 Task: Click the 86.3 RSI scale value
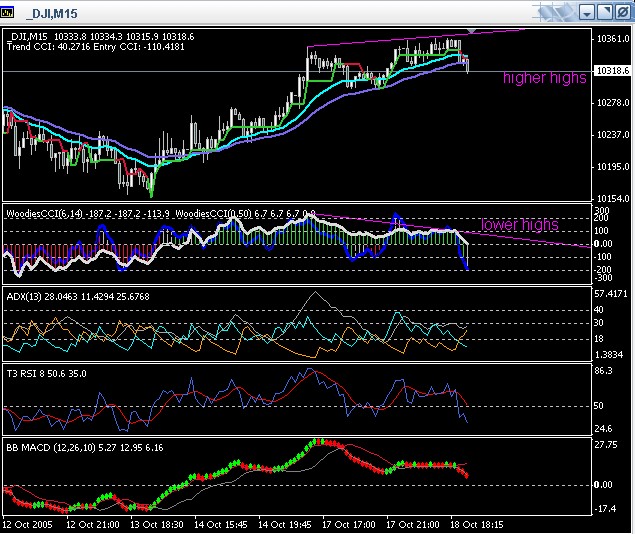(x=603, y=371)
